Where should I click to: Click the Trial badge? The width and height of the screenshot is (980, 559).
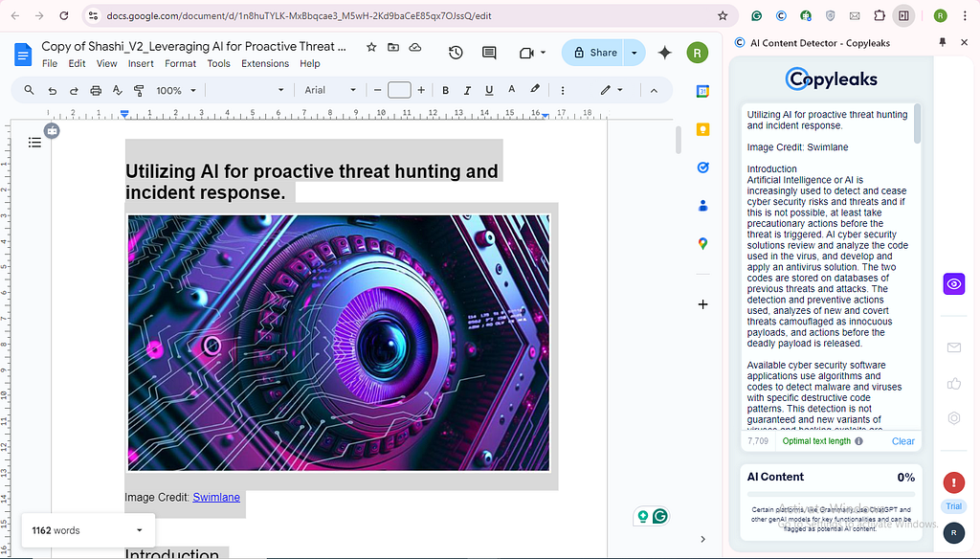tap(954, 506)
